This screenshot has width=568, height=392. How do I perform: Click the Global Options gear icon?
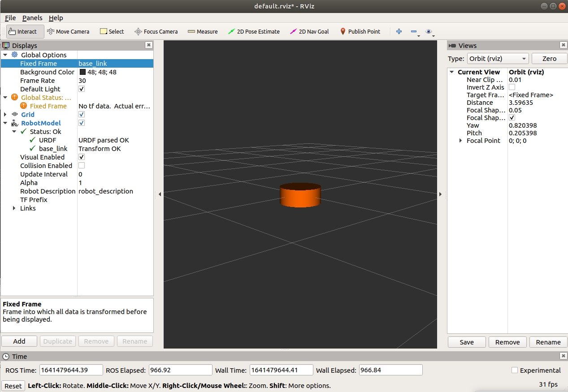pyautogui.click(x=14, y=55)
